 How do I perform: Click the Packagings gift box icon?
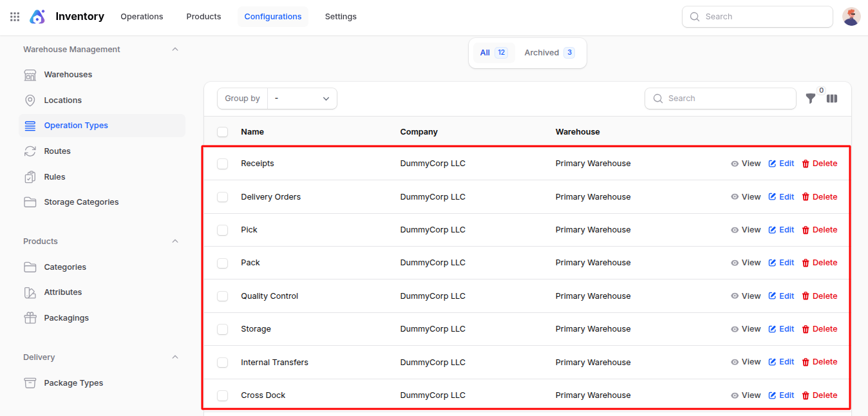tap(30, 318)
